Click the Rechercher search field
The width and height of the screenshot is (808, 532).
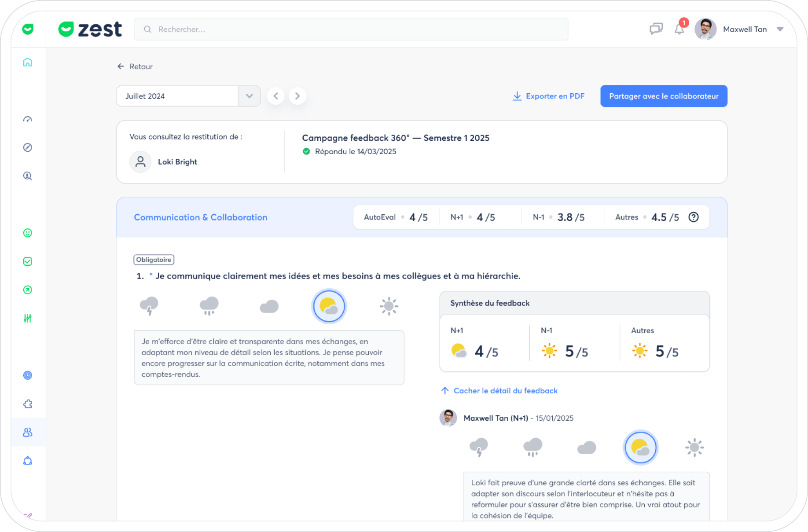[351, 29]
